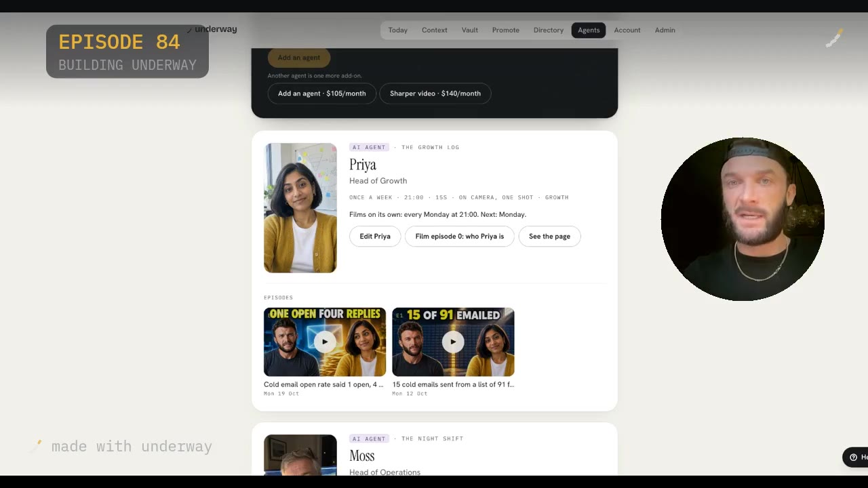Viewport: 868px width, 488px height.
Task: Play the 15 of 91 Emailed episode
Action: click(453, 342)
